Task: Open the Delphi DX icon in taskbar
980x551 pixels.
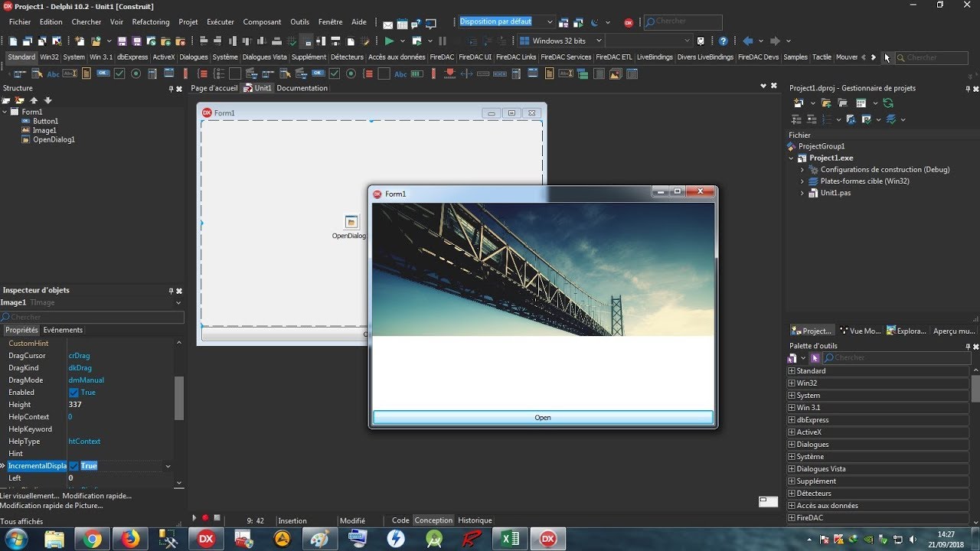Action: coord(206,539)
